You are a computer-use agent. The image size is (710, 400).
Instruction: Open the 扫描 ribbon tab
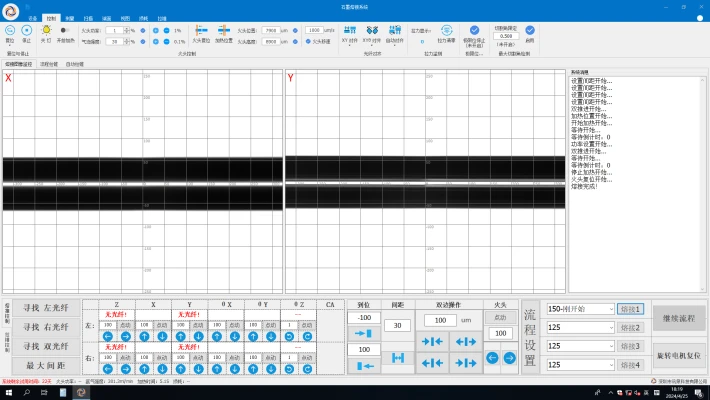[x=89, y=18]
